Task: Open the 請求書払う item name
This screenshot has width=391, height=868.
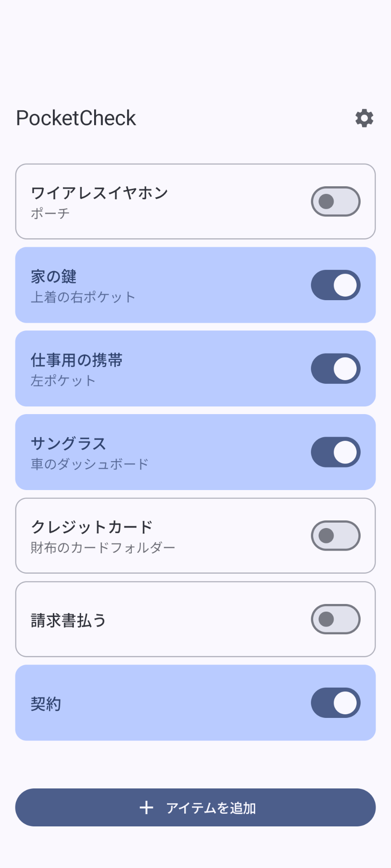Action: [x=68, y=620]
